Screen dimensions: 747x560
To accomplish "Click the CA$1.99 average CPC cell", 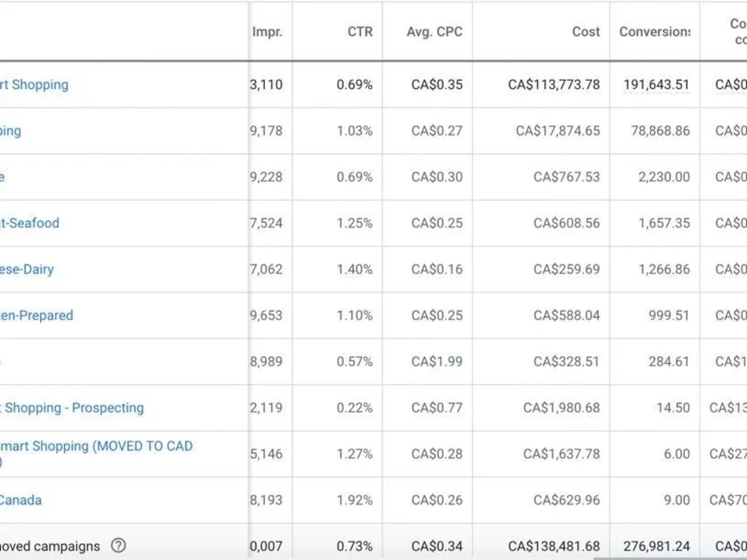I will pos(437,361).
